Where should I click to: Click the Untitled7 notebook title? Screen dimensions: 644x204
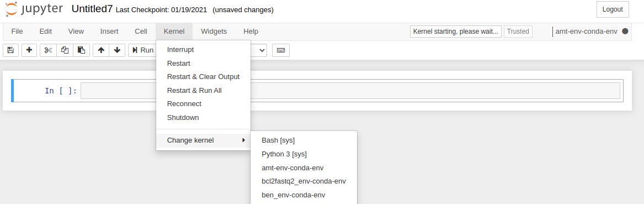click(x=92, y=9)
